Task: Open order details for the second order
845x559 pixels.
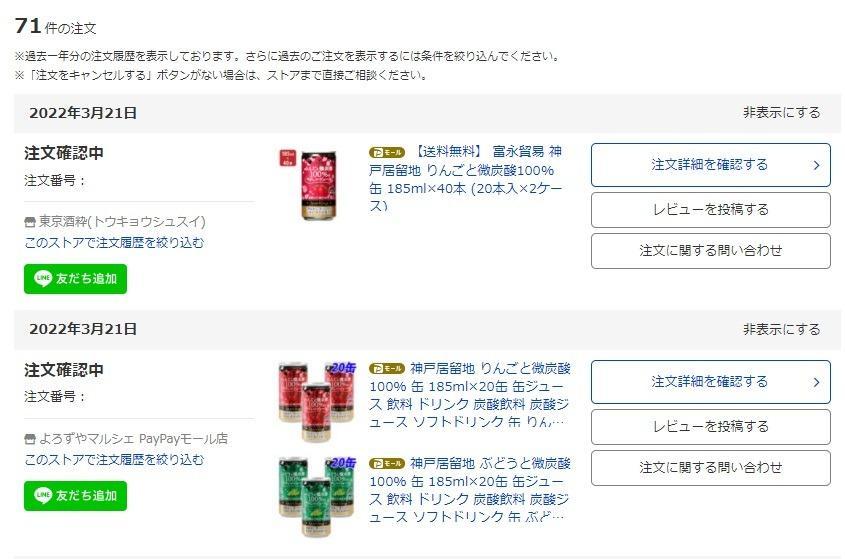Action: (710, 382)
